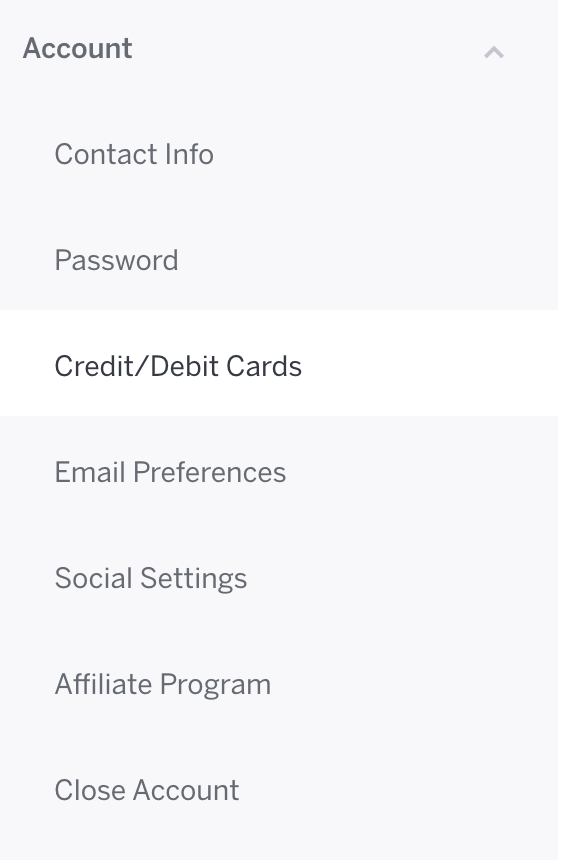The width and height of the screenshot is (572, 860).
Task: Open the Contact Info page
Action: (279, 154)
